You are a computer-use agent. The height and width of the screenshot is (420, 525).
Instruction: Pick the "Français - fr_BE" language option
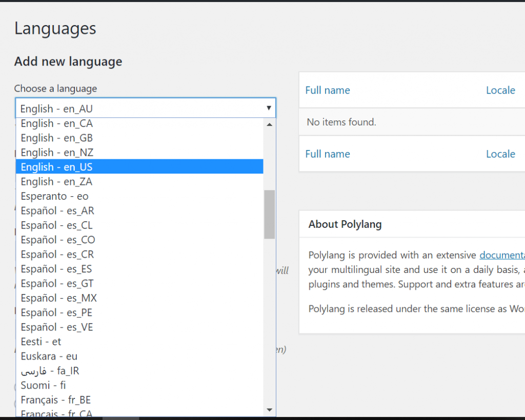(x=55, y=400)
